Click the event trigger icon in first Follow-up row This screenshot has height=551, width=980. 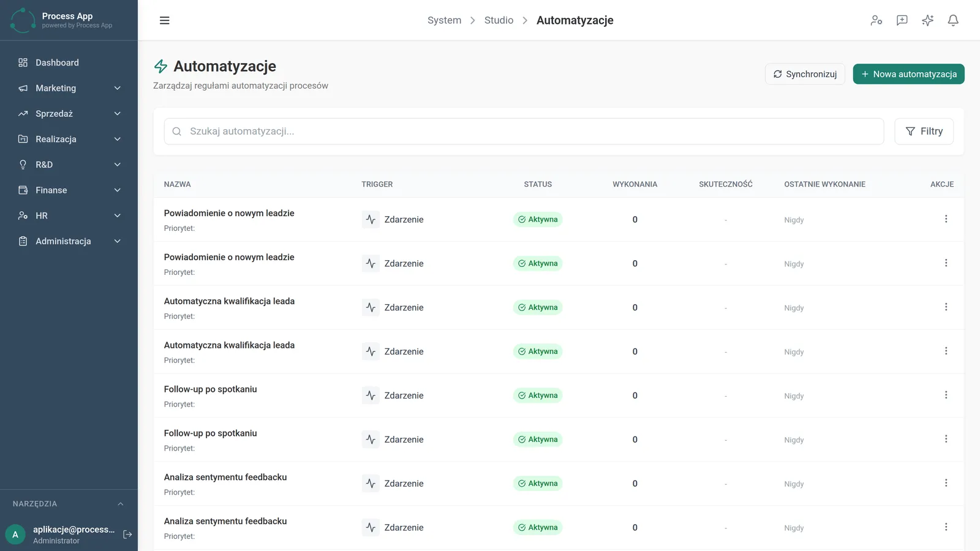(371, 395)
